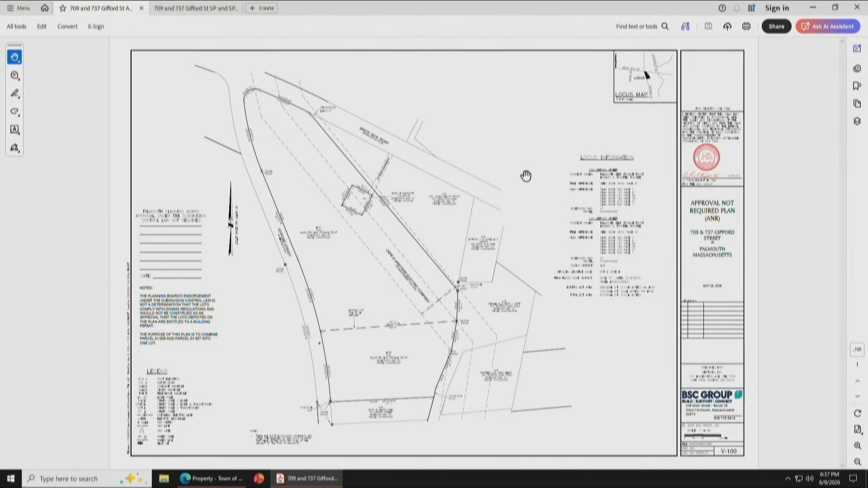Zoom out with magnifier minus icon
The width and height of the screenshot is (868, 488).
[x=857, y=462]
